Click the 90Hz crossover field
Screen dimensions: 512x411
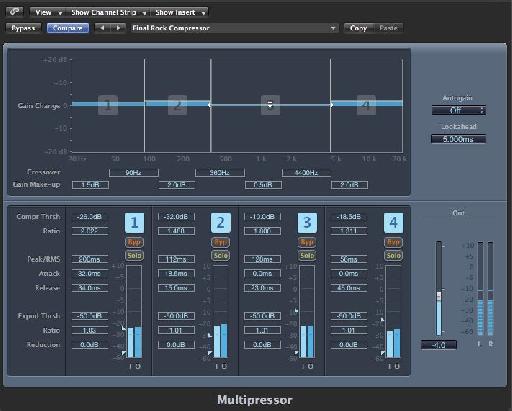click(134, 172)
